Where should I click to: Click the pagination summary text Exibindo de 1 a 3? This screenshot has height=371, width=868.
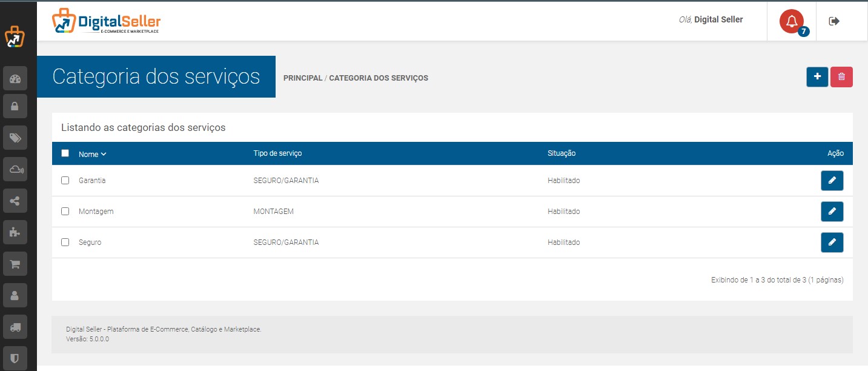pyautogui.click(x=777, y=280)
